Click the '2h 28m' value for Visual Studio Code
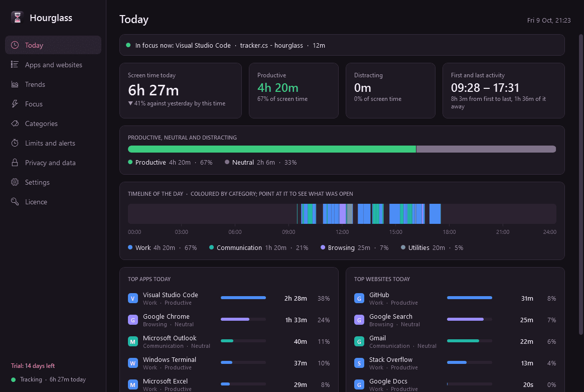The width and height of the screenshot is (584, 392). [x=296, y=299]
